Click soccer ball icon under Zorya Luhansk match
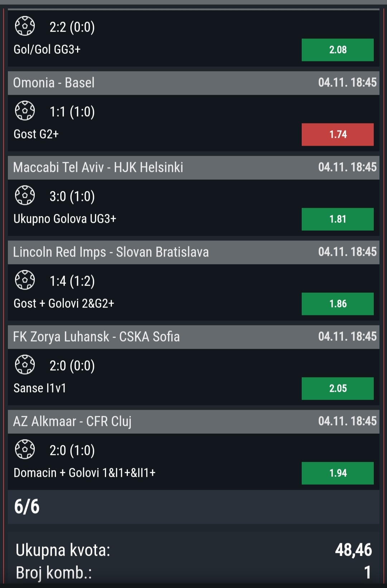 [25, 365]
